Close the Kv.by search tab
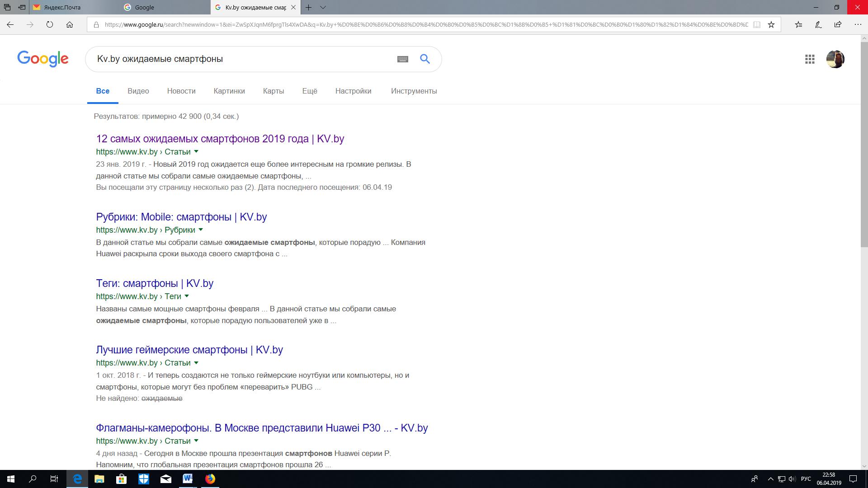868x488 pixels. click(x=293, y=7)
